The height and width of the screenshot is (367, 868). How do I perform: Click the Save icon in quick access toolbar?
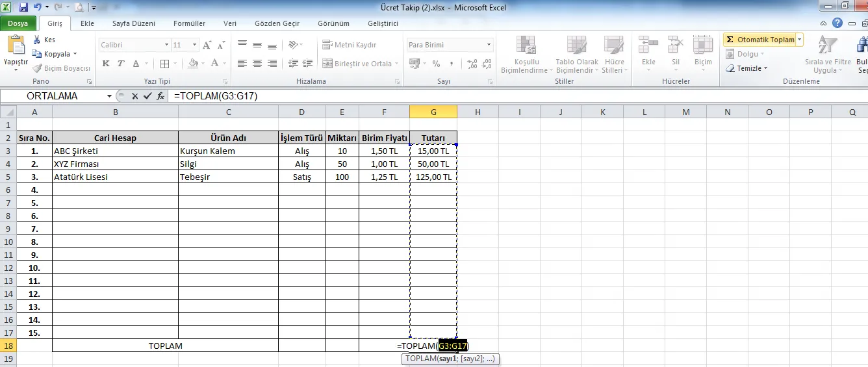(x=23, y=8)
